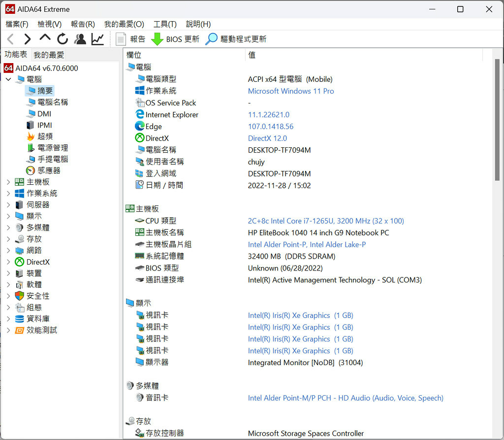Open the 報告(R) menu
504x440 pixels.
click(x=83, y=24)
